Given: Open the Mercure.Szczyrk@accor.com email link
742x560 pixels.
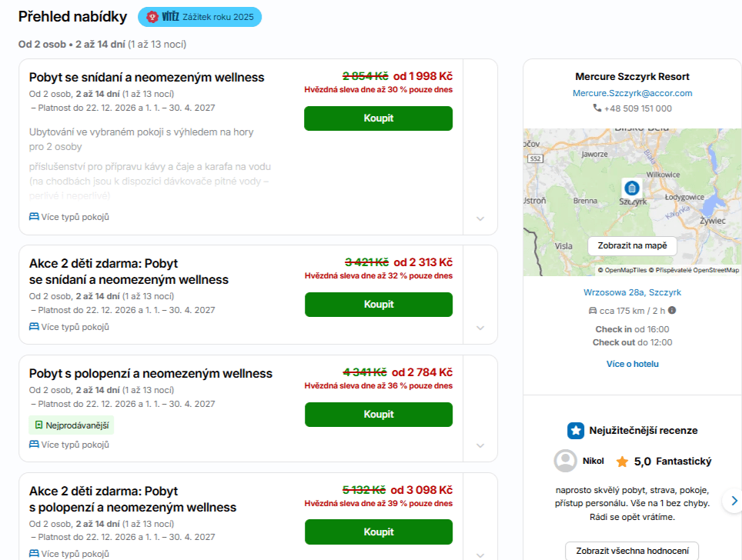Looking at the screenshot, I should tap(632, 93).
